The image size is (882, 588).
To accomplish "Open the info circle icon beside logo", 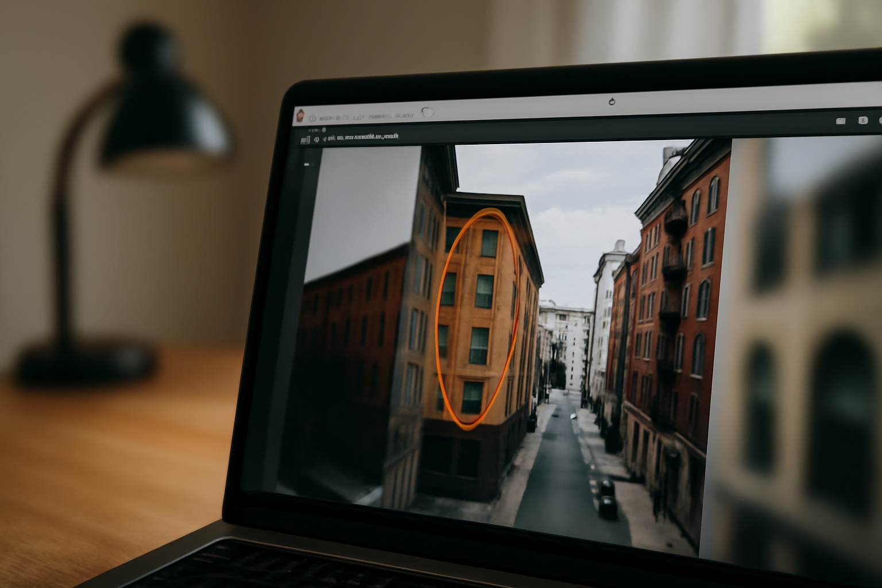I will (x=312, y=118).
